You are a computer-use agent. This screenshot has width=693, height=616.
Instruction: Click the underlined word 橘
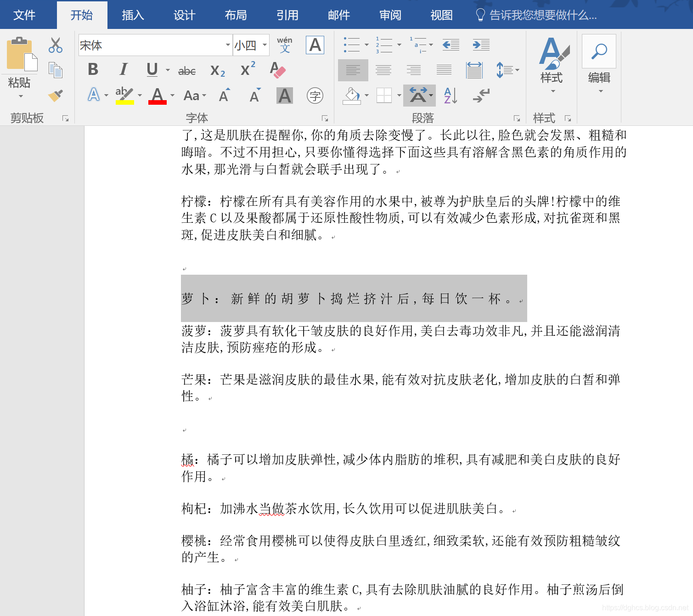[x=187, y=459]
